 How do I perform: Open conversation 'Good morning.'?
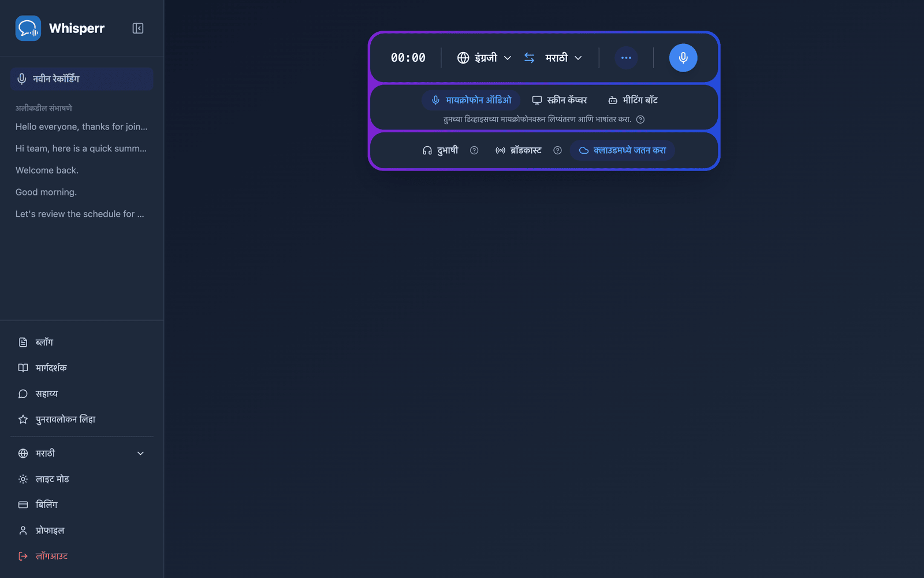pyautogui.click(x=81, y=192)
